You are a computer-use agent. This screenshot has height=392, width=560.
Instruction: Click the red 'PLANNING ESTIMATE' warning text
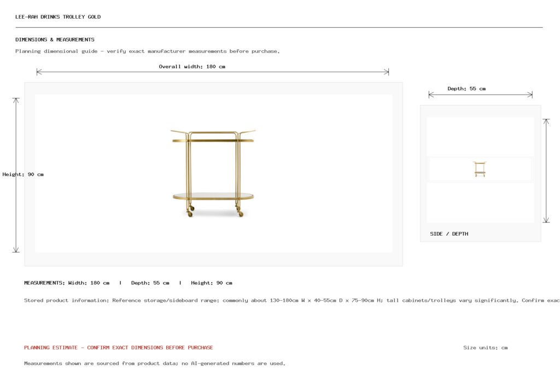pyautogui.click(x=119, y=347)
